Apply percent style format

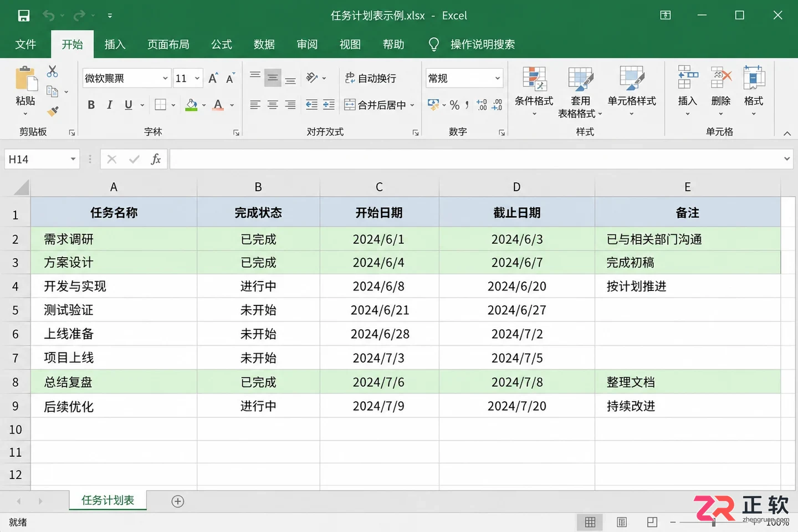point(454,105)
